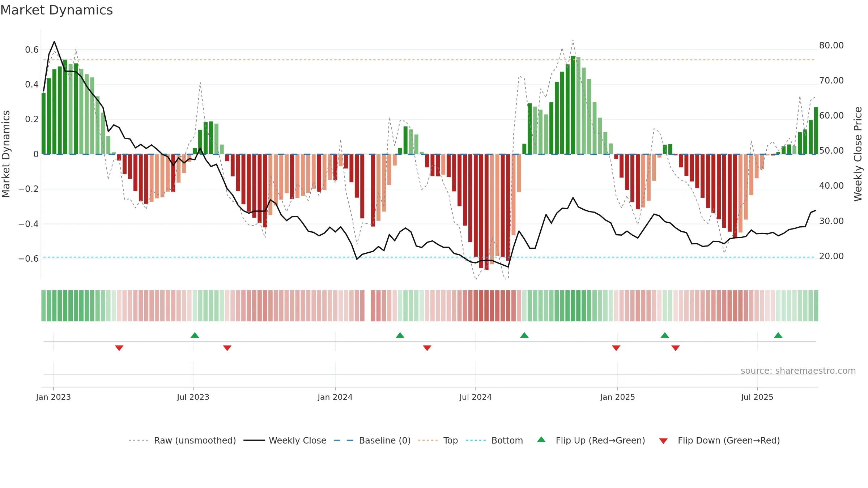Click the 60.00 price axis label
868x488 pixels.
(x=831, y=115)
